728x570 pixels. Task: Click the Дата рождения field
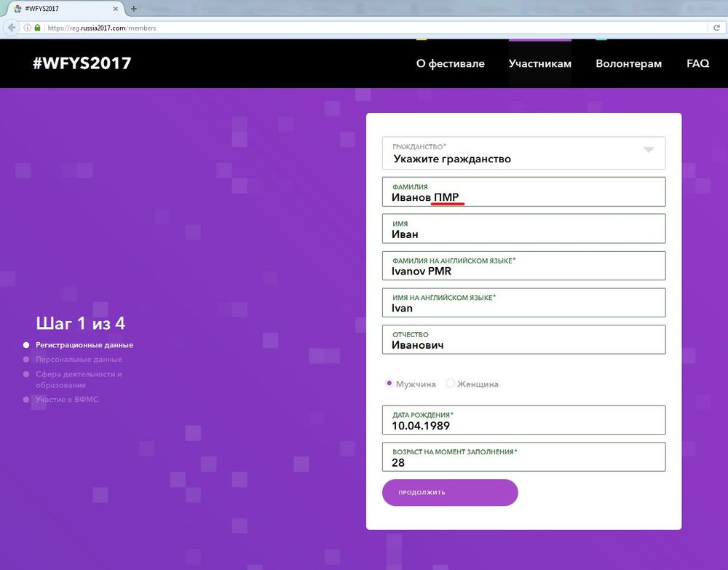(523, 420)
